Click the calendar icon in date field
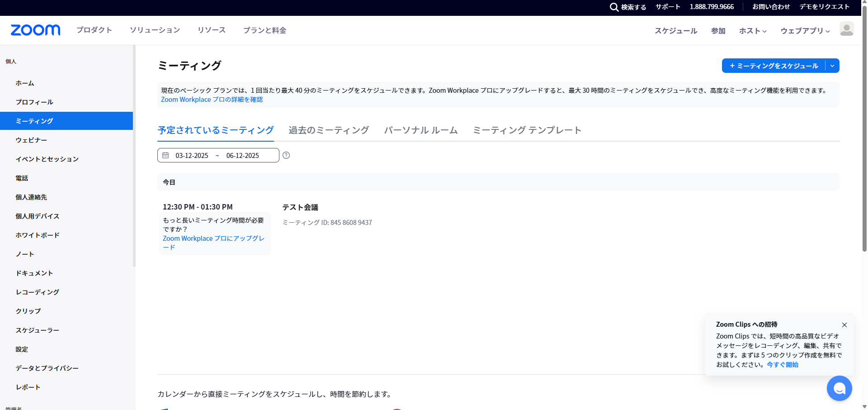The height and width of the screenshot is (410, 868). pyautogui.click(x=165, y=155)
